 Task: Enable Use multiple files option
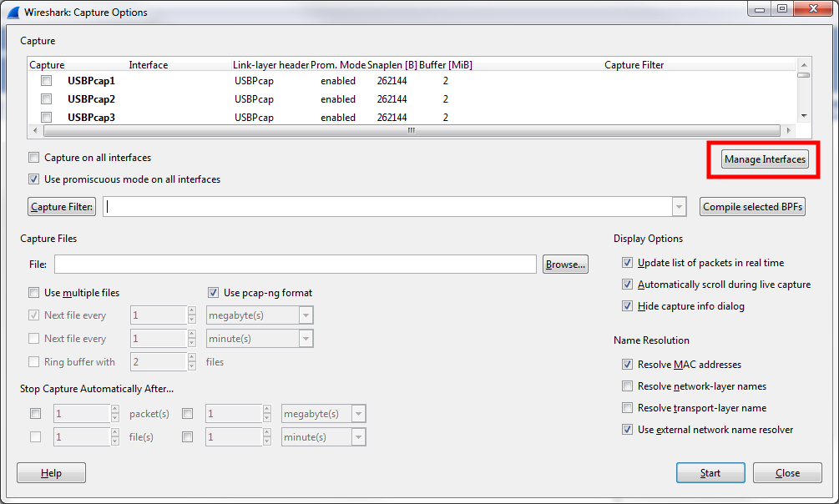[x=33, y=293]
